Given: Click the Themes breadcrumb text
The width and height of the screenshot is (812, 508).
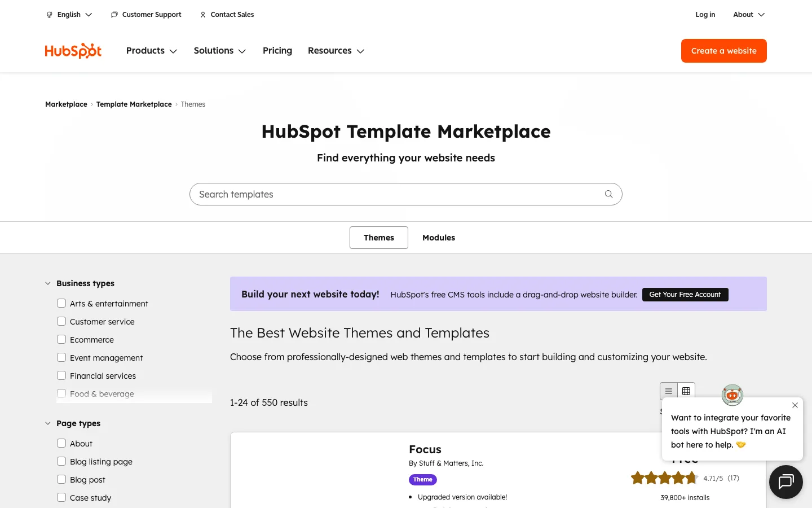Looking at the screenshot, I should pyautogui.click(x=193, y=104).
